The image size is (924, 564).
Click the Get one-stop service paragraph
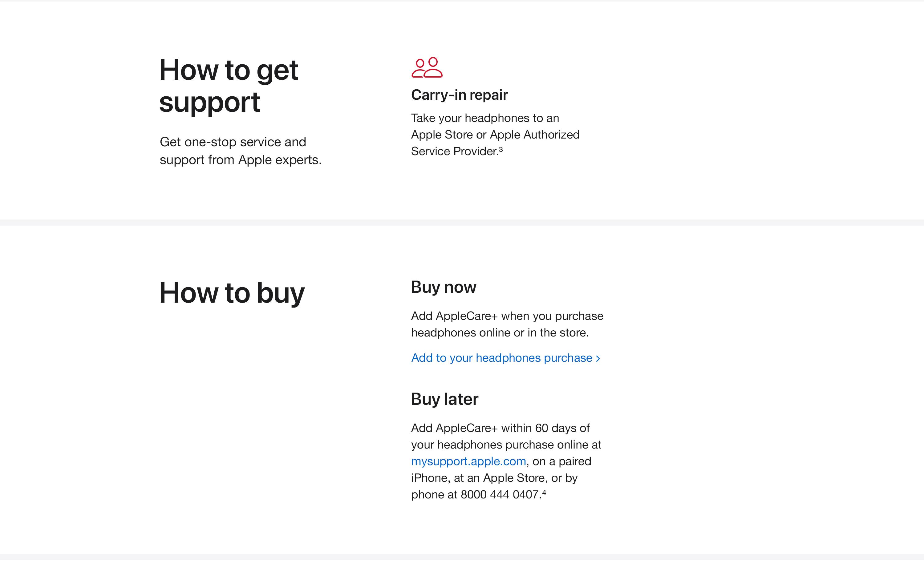click(241, 151)
